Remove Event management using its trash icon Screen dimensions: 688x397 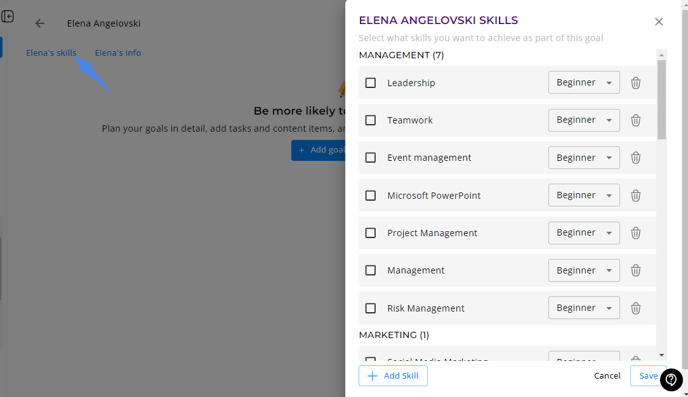(636, 157)
